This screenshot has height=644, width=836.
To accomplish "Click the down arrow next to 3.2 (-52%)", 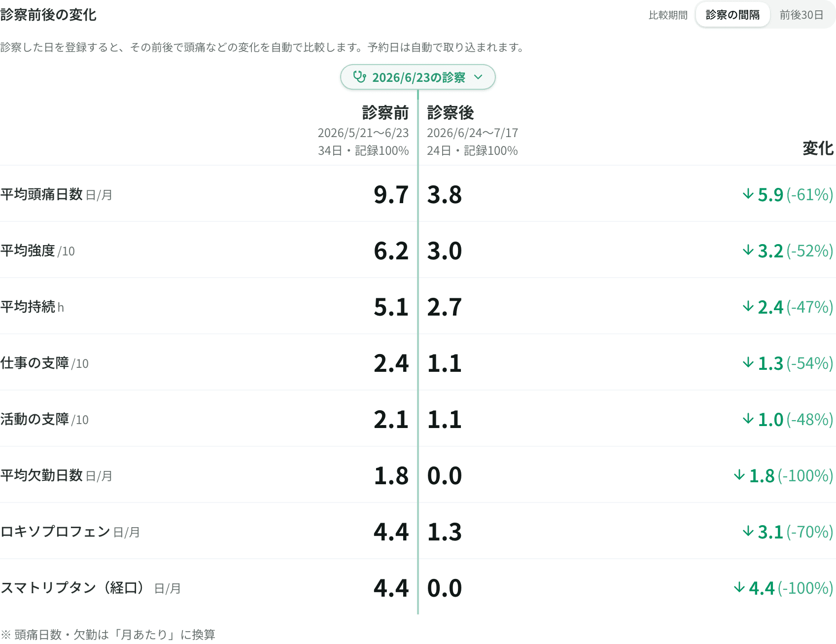I will 748,250.
